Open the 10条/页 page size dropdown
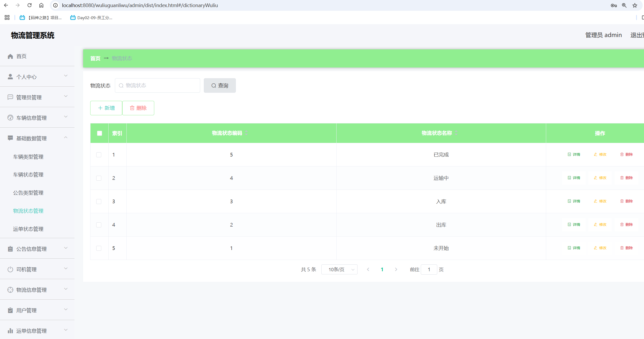 tap(339, 269)
